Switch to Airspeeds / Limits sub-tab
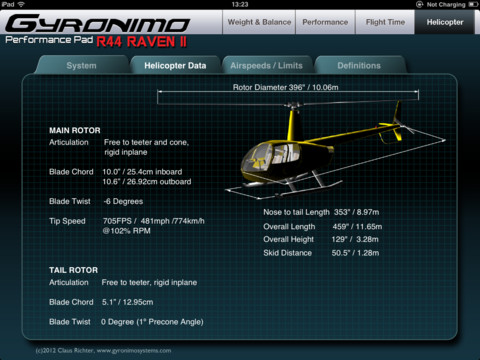480x360 pixels. 266,65
